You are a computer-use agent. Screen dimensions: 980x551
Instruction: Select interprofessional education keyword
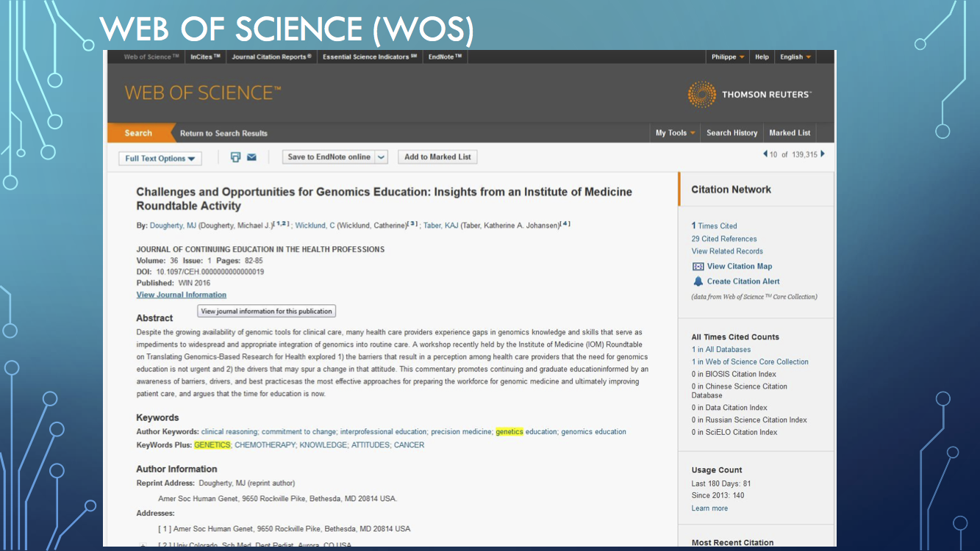pos(383,432)
